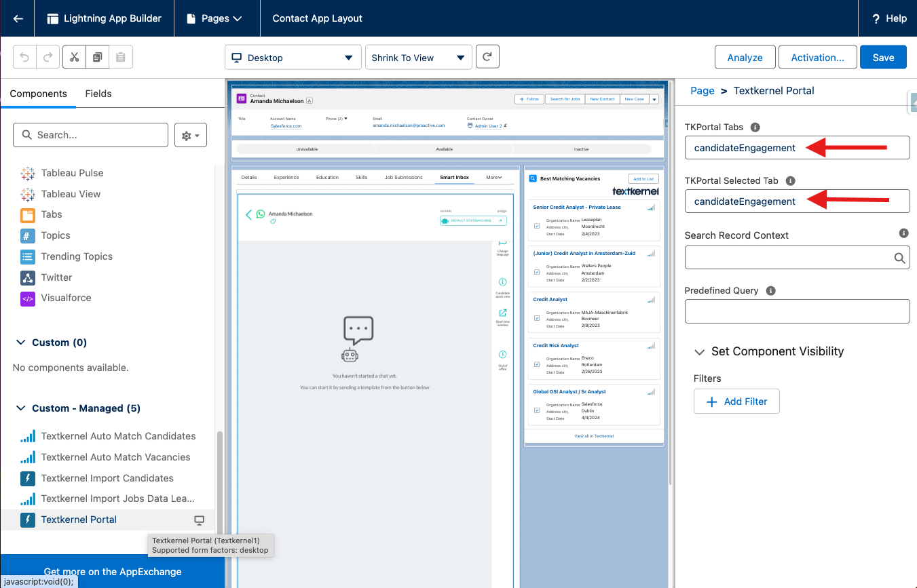Click the orange Tabs component icon

pos(28,215)
